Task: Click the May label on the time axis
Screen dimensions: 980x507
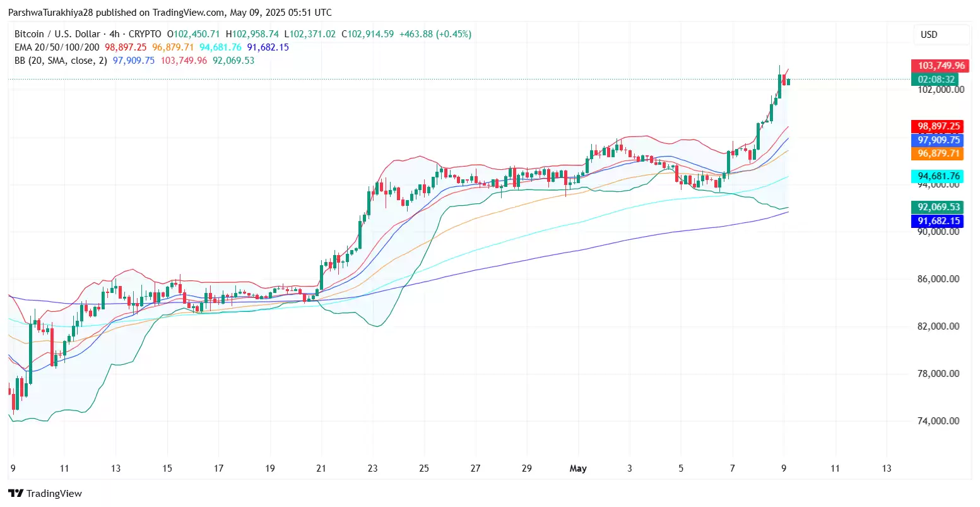Action: point(578,468)
